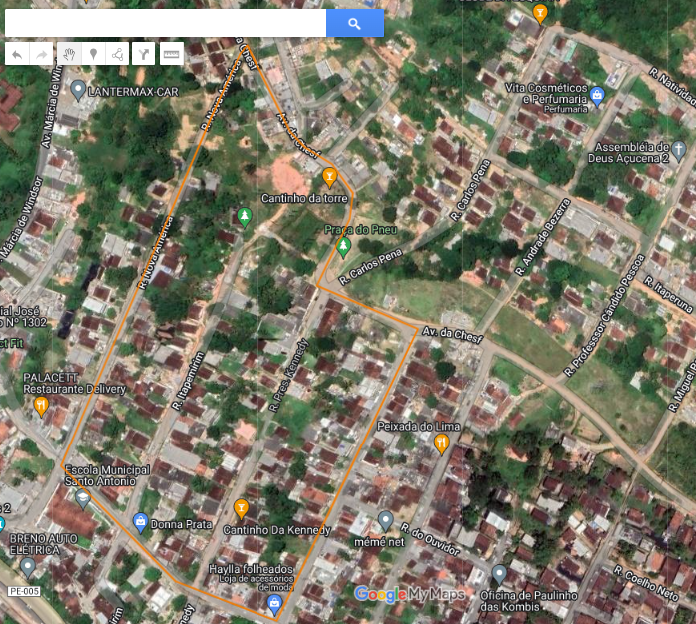Select the hand pan tool
This screenshot has width=696, height=624.
click(x=69, y=54)
